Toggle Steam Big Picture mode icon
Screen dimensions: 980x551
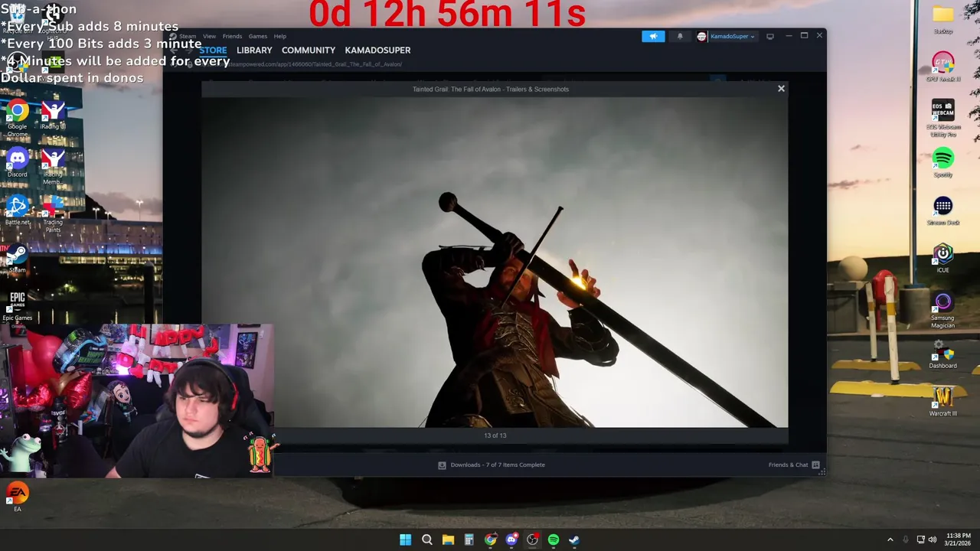click(x=770, y=36)
